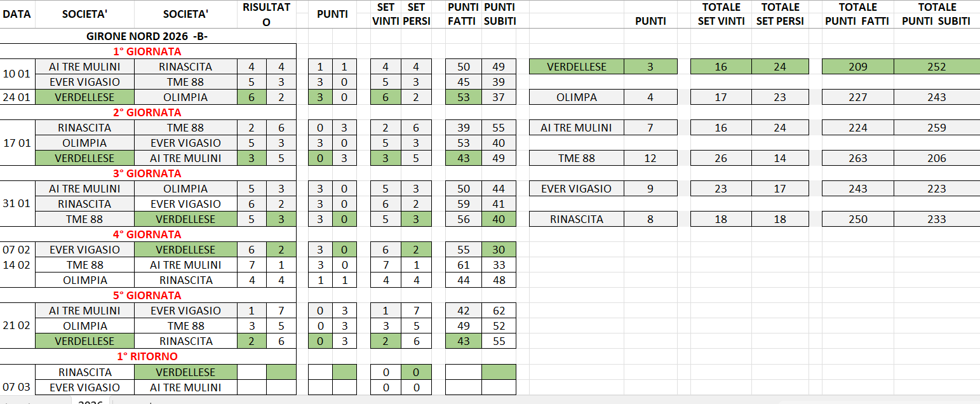Click the 3° GIORNATA heading row
Viewport: 980px width, 404px height.
(147, 173)
